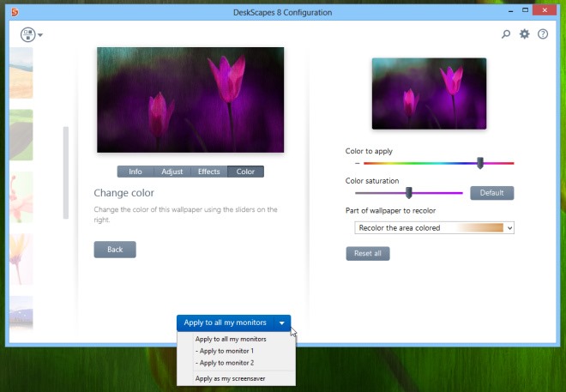Screen dimensions: 566x392
Task: Click the Color saturation slider handle
Action: (408, 193)
